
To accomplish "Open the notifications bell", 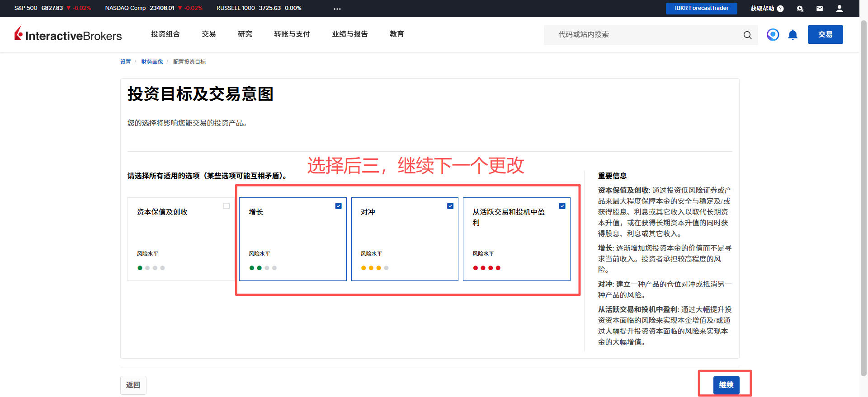I will tap(793, 35).
